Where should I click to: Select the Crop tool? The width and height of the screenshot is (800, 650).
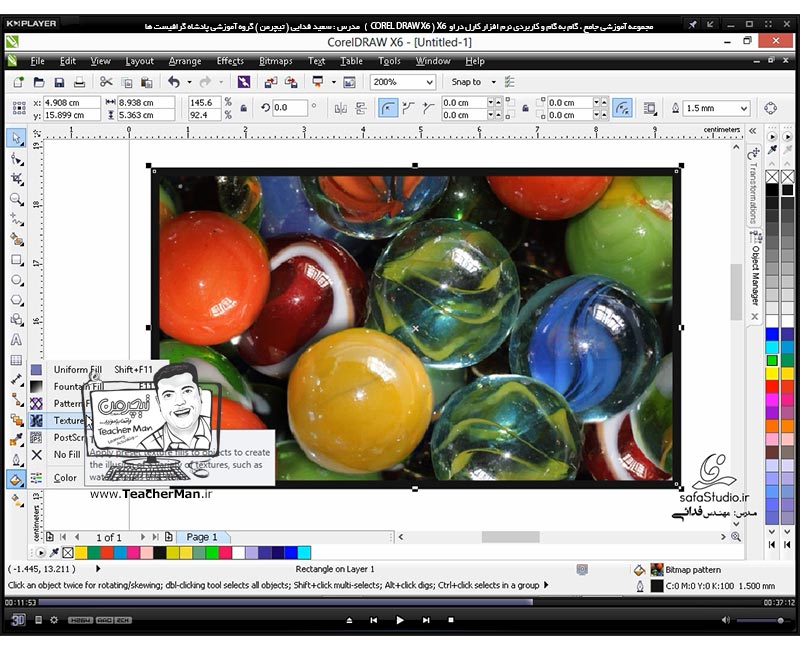coord(17,179)
